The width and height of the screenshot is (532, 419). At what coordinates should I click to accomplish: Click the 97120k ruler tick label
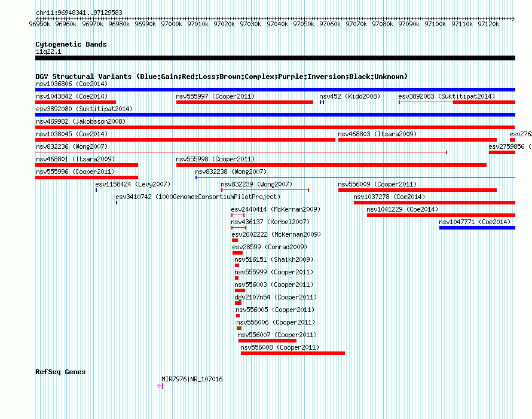[x=488, y=24]
